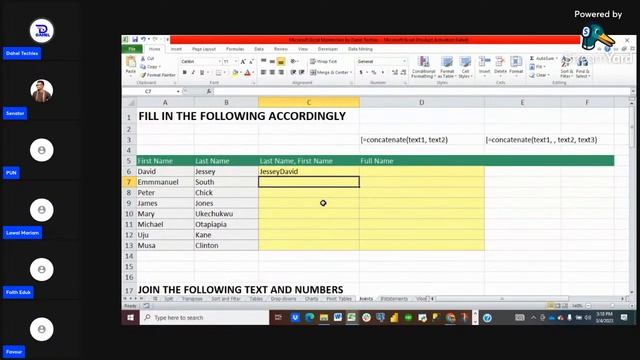The image size is (640, 360).
Task: Increase font size with large A
Action: tap(243, 62)
